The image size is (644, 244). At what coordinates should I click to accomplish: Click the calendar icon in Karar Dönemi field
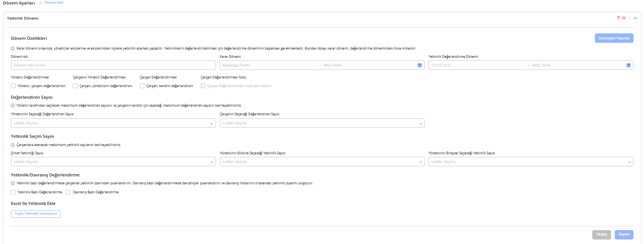(x=419, y=65)
